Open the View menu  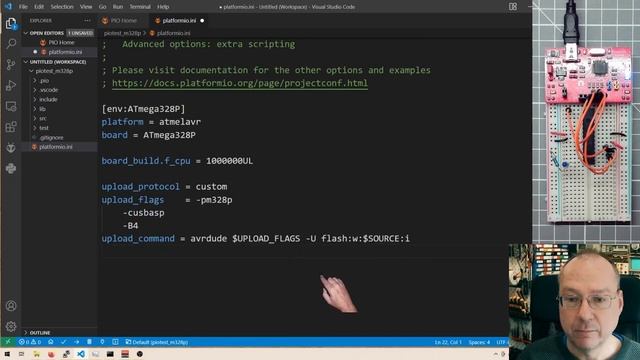[x=86, y=7]
